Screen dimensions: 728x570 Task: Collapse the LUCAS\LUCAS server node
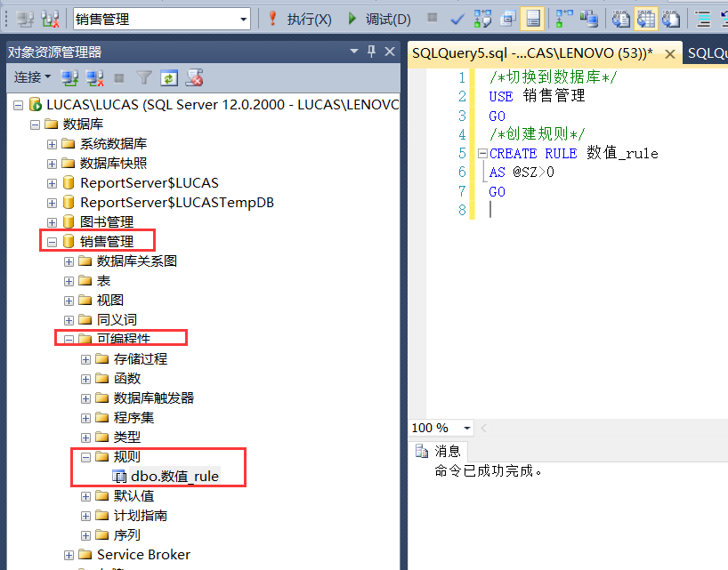point(18,105)
